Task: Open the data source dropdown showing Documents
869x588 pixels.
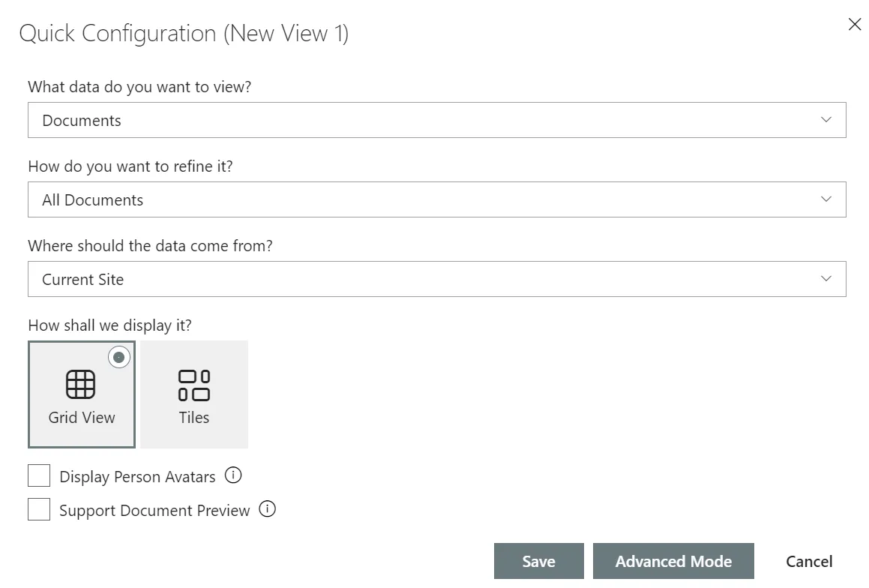Action: (437, 120)
